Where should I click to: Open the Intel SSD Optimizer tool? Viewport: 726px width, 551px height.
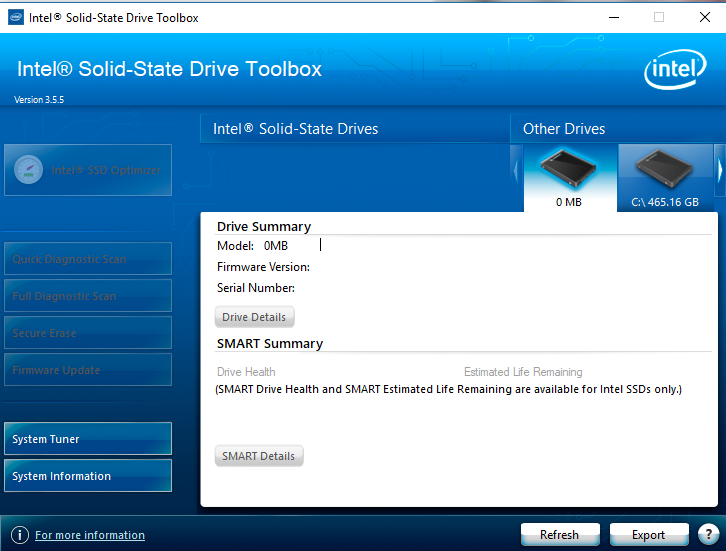[x=88, y=170]
